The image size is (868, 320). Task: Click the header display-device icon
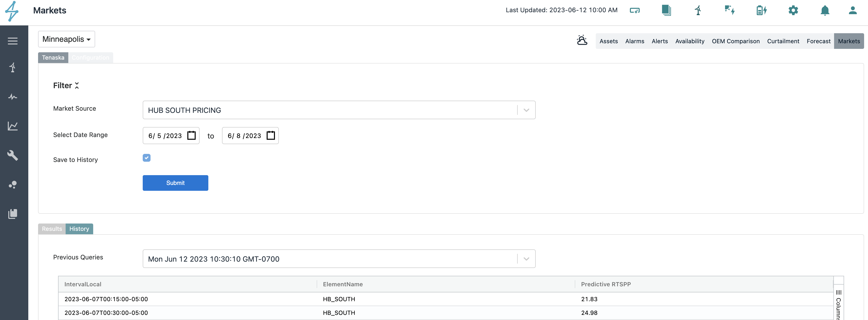click(635, 11)
